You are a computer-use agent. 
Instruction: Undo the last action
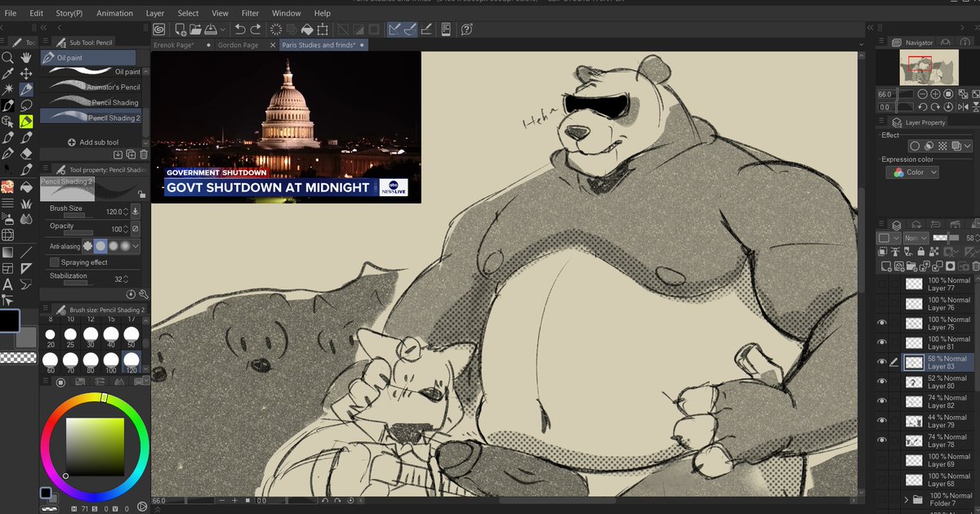(x=240, y=29)
